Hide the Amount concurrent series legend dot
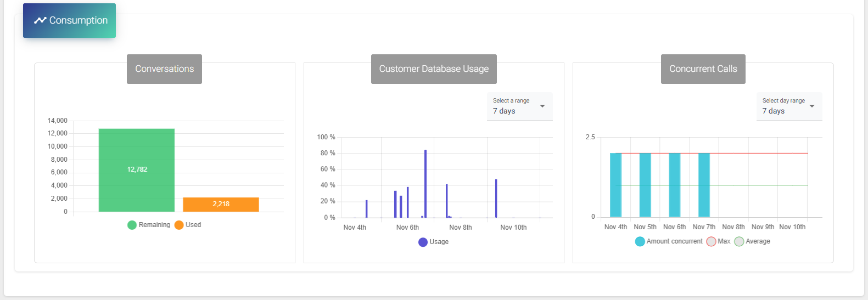868x300 pixels. [640, 241]
